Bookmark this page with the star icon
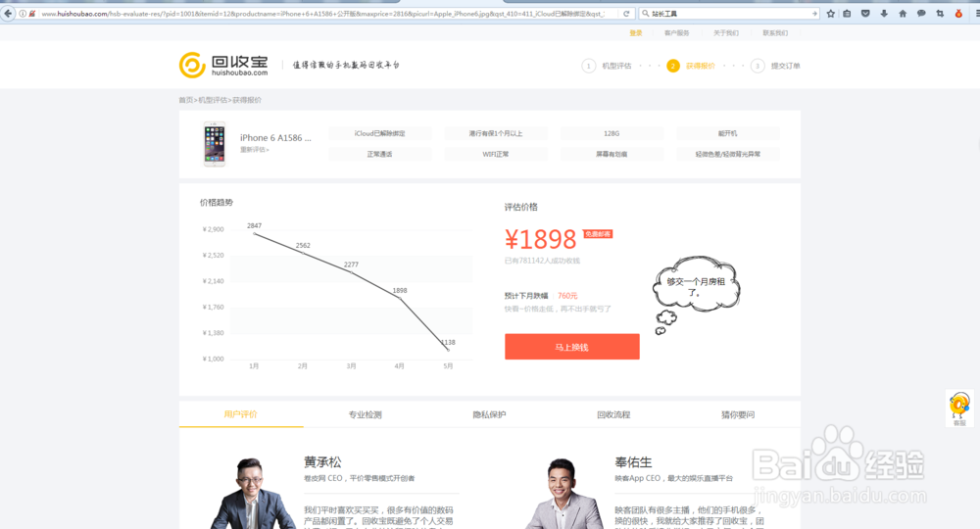980x529 pixels. pyautogui.click(x=831, y=13)
